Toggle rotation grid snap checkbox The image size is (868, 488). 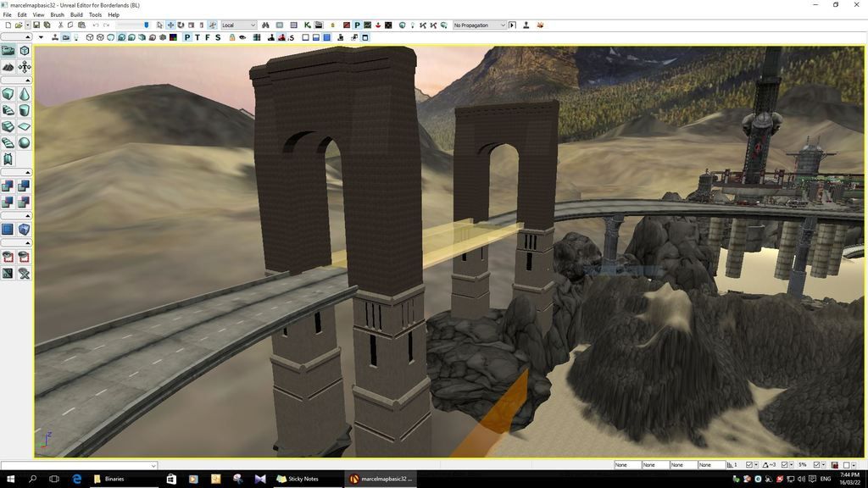point(784,465)
